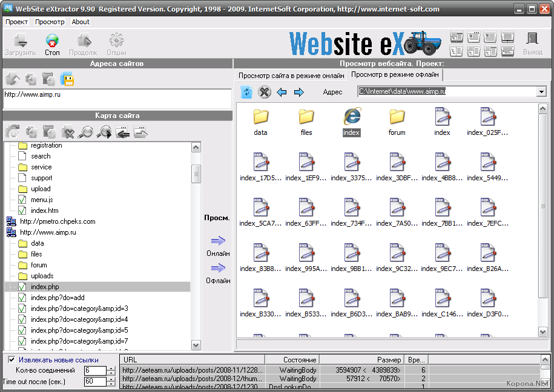Select the index_025F PHP file icon
Image resolution: width=554 pixels, height=392 pixels.
pos(488,117)
